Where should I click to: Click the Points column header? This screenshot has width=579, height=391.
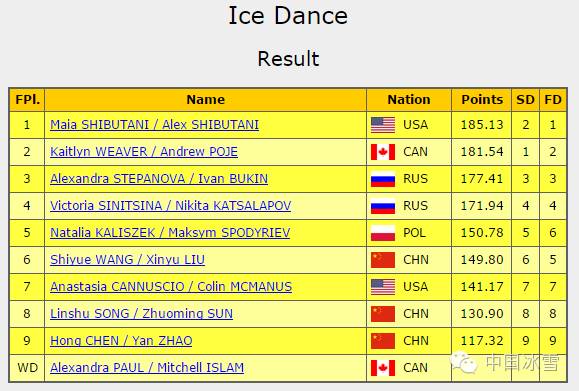(482, 100)
